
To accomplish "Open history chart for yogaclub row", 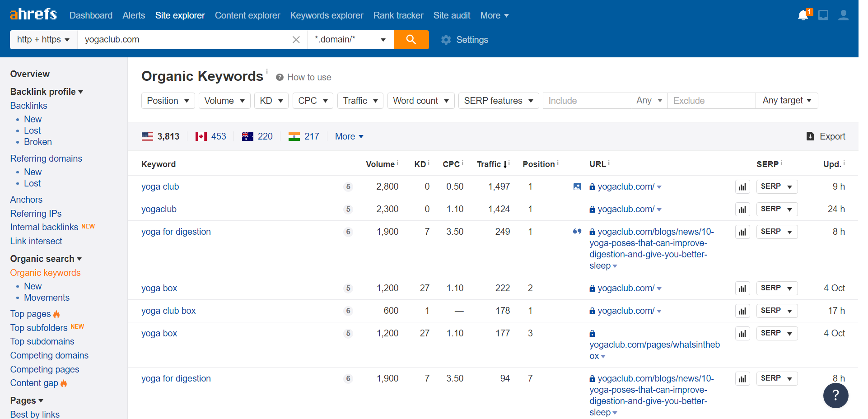I will [742, 209].
